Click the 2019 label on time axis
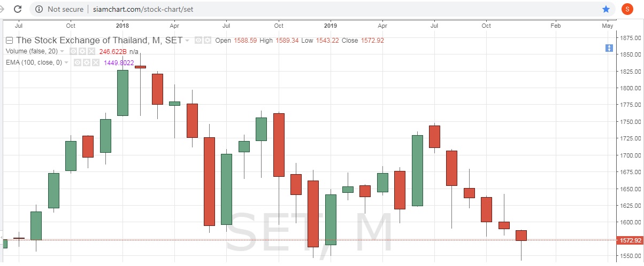Image resolution: width=644 pixels, height=266 pixels. 331,25
